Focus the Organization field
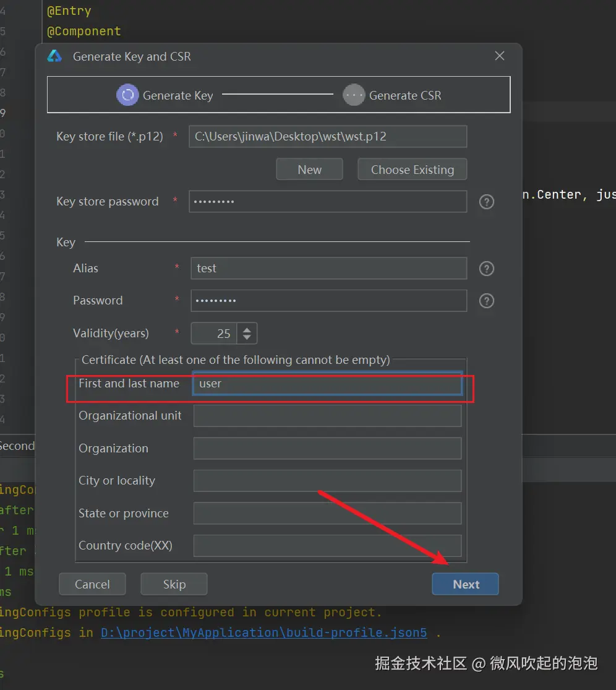 click(x=328, y=449)
